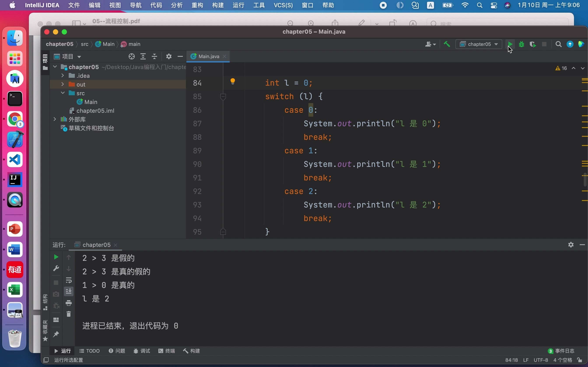Collapse the src folder in project tree
The width and height of the screenshot is (588, 367).
pyautogui.click(x=62, y=93)
